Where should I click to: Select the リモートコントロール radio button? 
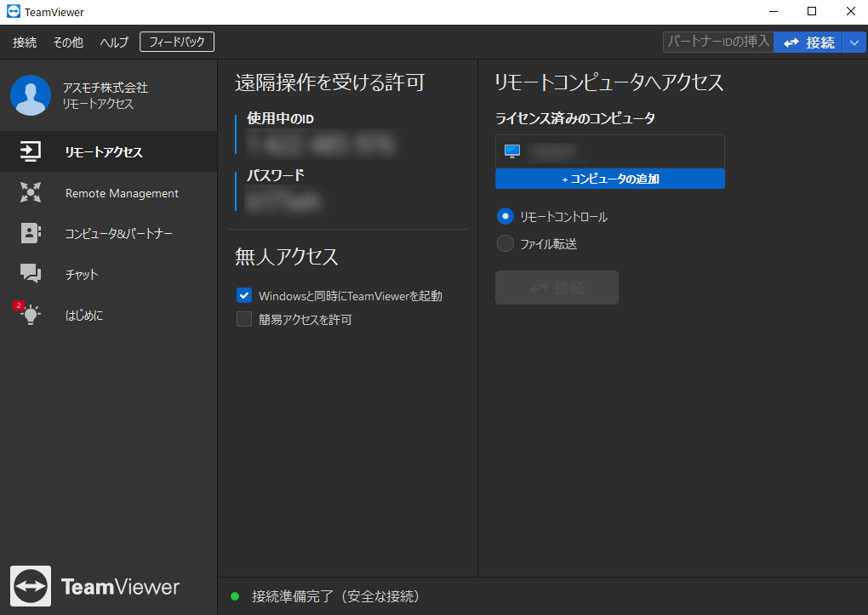(505, 217)
